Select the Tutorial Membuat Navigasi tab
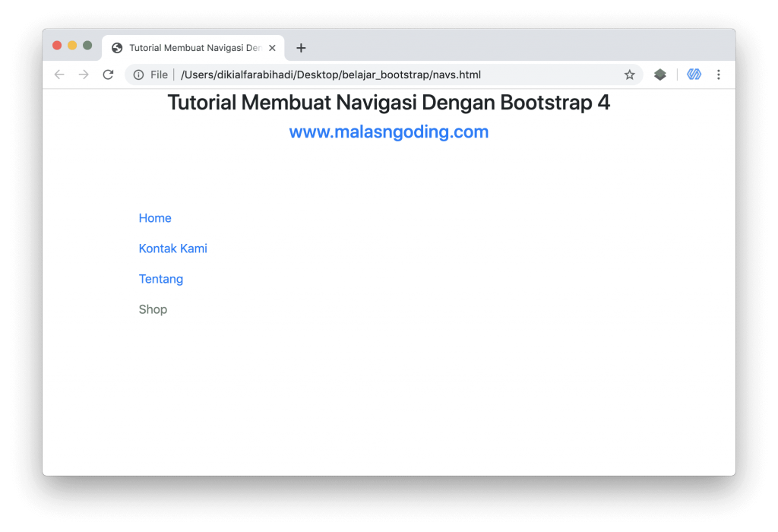Viewport: 778px width, 532px height. coord(193,48)
